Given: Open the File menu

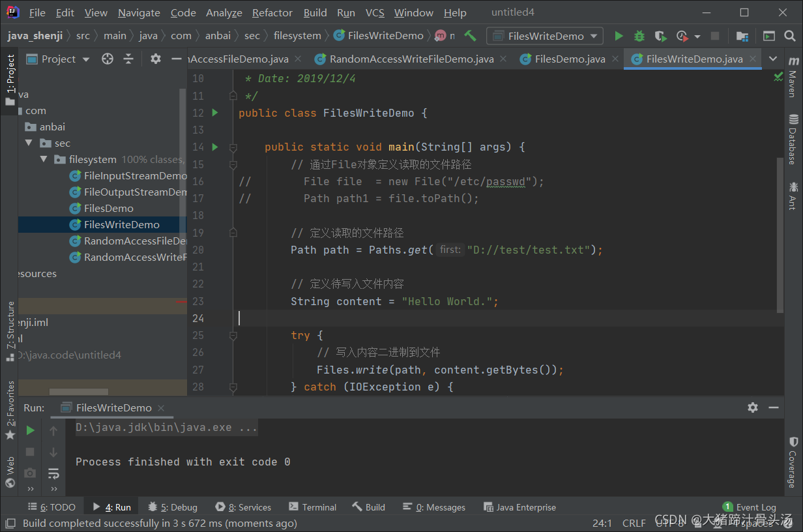Looking at the screenshot, I should click(x=37, y=12).
